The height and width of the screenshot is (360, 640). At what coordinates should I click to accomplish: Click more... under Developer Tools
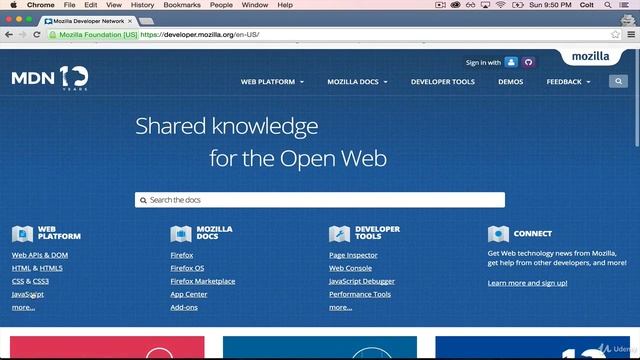pyautogui.click(x=340, y=307)
